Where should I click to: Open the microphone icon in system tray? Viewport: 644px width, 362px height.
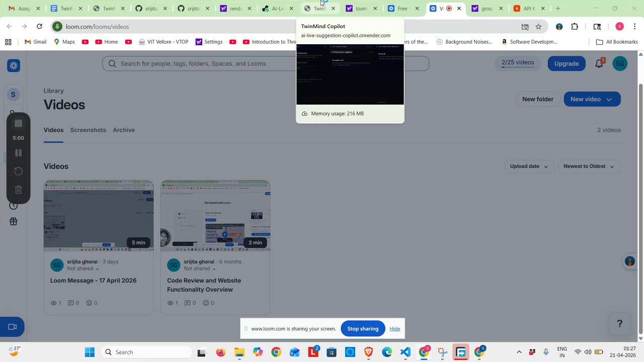pyautogui.click(x=546, y=352)
